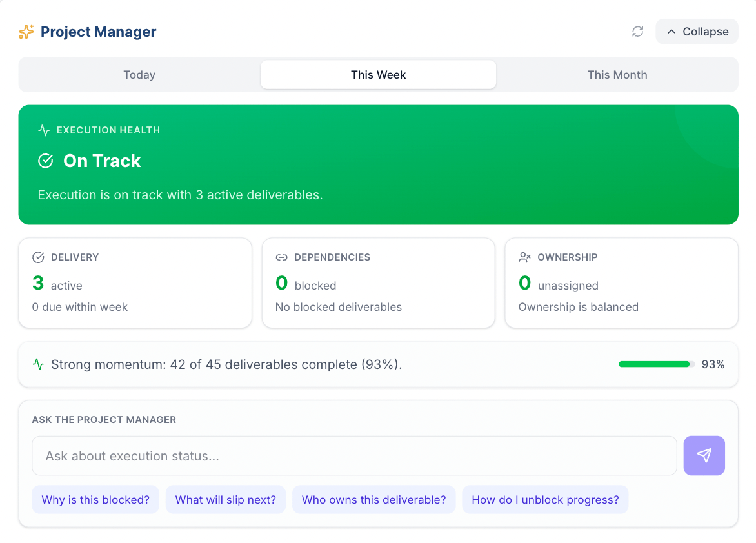The width and height of the screenshot is (756, 543).
Task: Click the sparkle icon next to Project Manager title
Action: coord(26,31)
